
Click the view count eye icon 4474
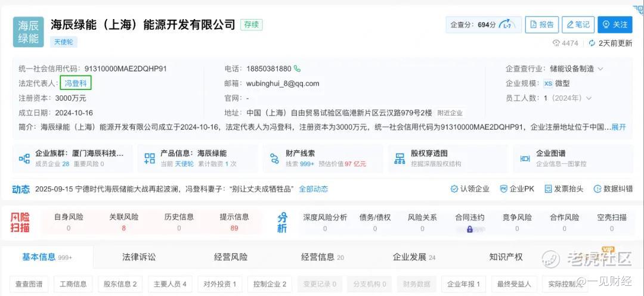(x=556, y=43)
